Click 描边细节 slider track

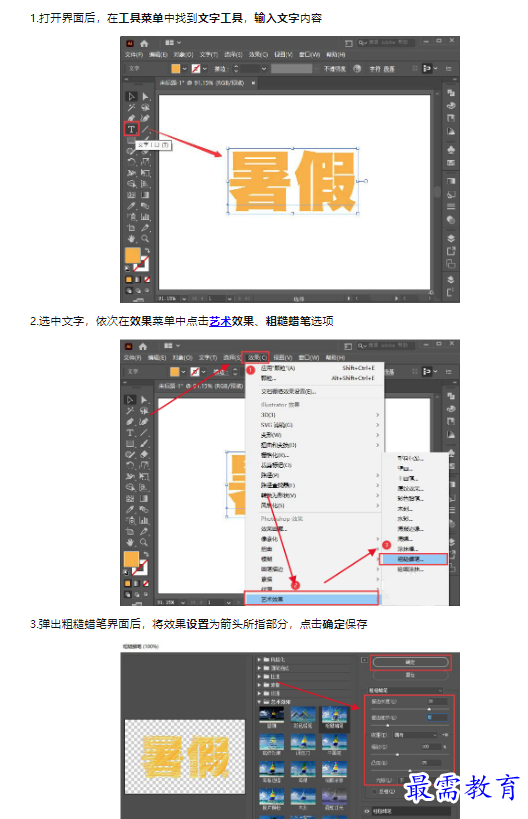coord(408,726)
